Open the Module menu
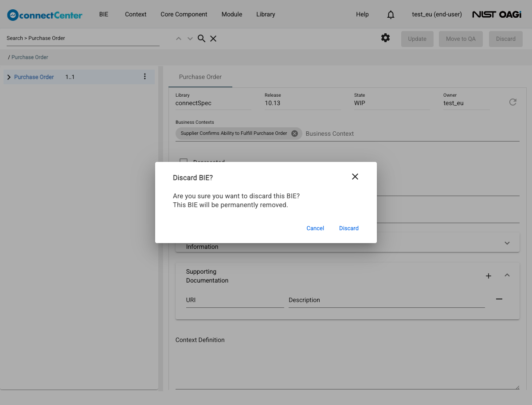Viewport: 532px width, 405px height. (x=232, y=14)
